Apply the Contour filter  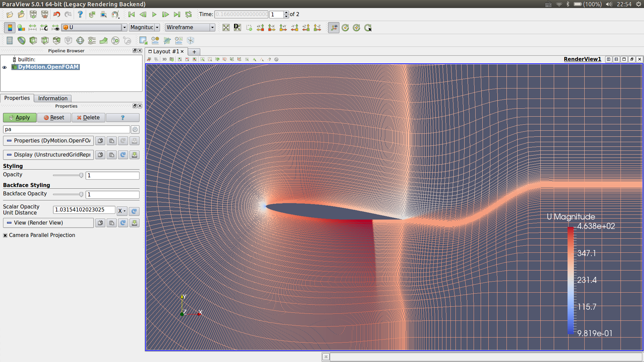point(21,41)
